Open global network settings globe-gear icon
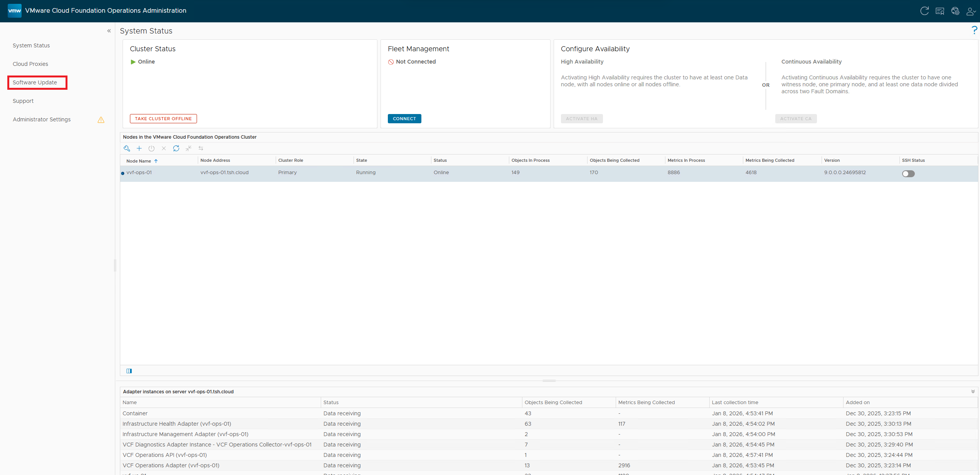This screenshot has width=980, height=475. (955, 11)
